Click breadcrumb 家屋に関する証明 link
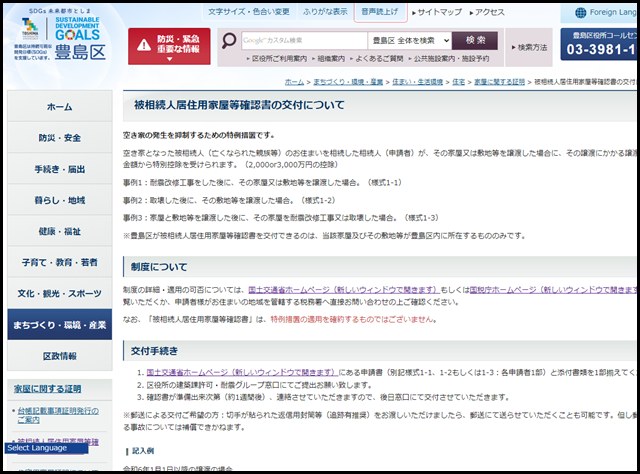640x474 pixels. [x=500, y=82]
